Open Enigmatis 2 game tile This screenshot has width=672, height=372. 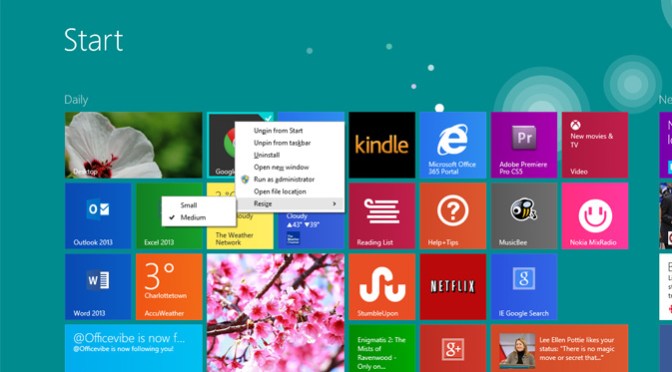click(382, 348)
